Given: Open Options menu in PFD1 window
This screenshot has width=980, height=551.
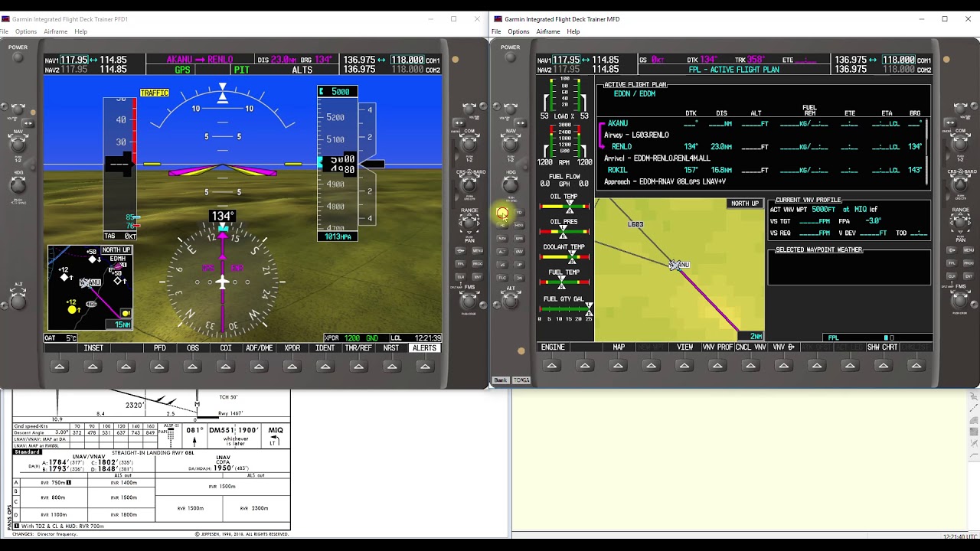Looking at the screenshot, I should point(26,31).
